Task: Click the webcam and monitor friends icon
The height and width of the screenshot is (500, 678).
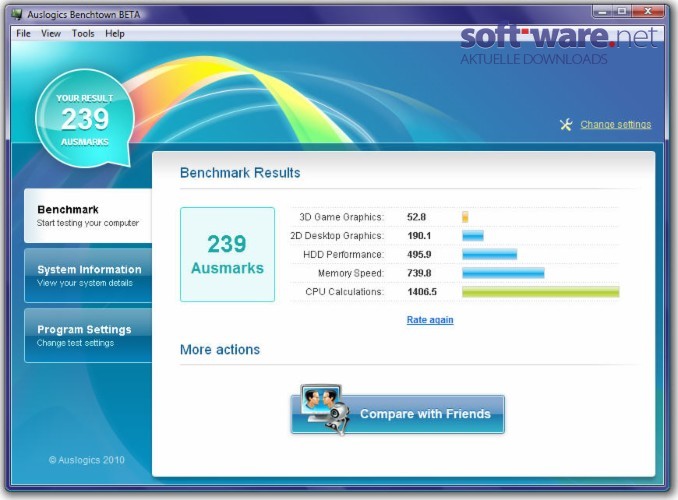Action: click(x=325, y=409)
